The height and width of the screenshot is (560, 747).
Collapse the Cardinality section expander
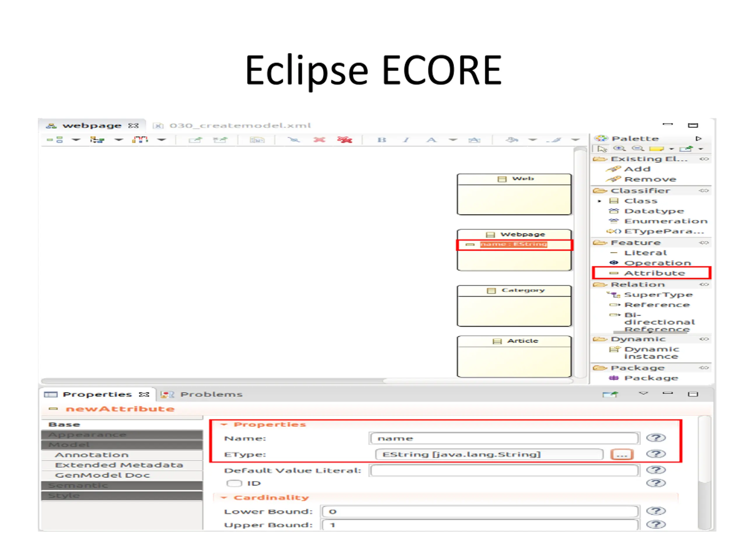224,498
